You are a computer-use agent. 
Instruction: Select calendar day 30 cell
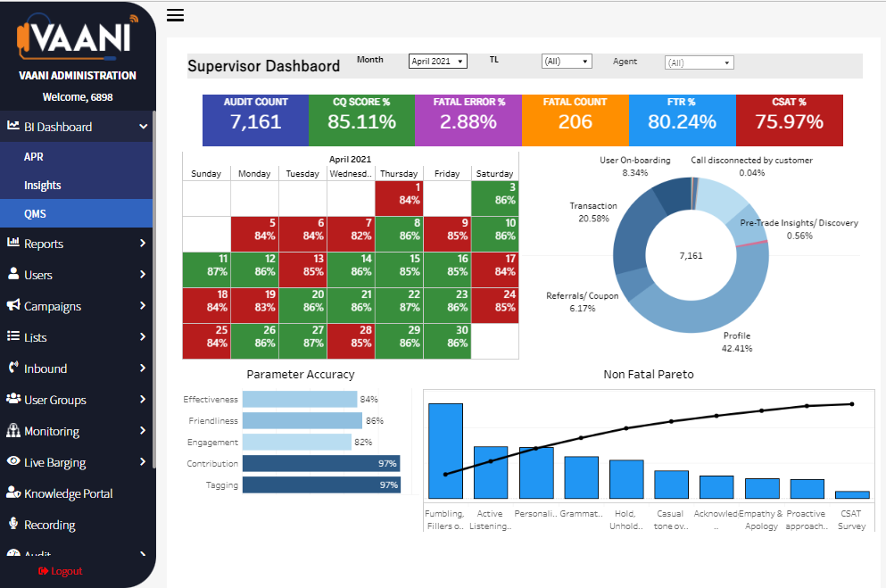point(447,341)
